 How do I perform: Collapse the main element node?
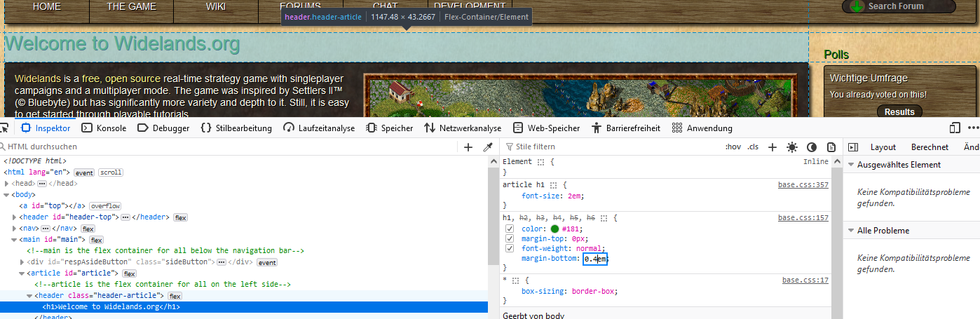coord(14,240)
